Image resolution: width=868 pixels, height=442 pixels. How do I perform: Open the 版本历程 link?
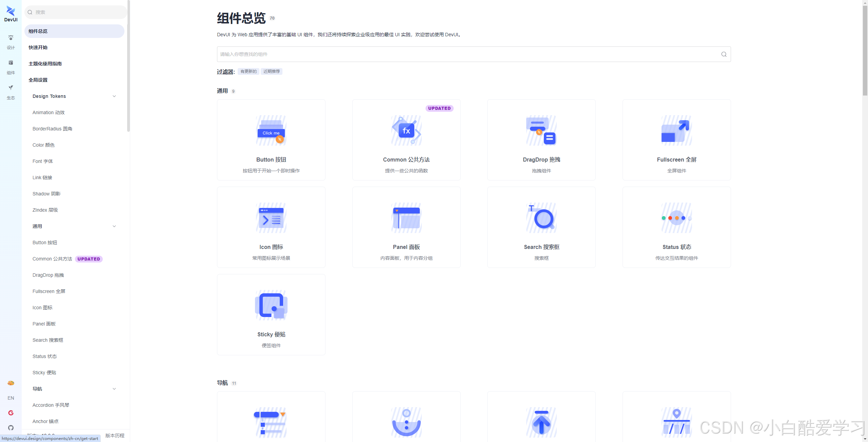coord(115,436)
